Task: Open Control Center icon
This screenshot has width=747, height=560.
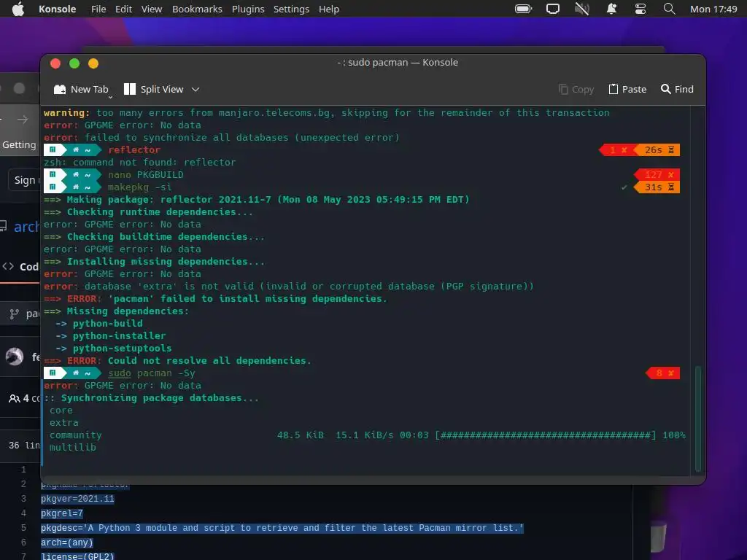Action: coord(640,9)
